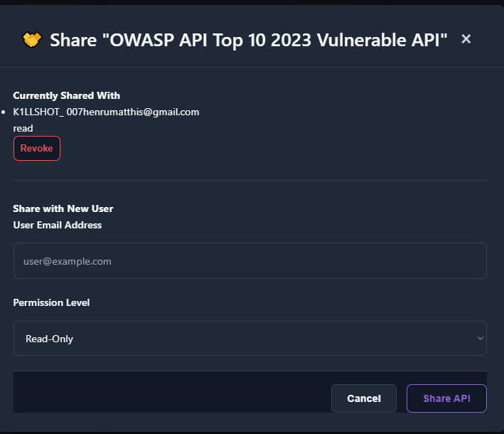Cancel the share dialog
This screenshot has height=434, width=504.
click(x=363, y=398)
